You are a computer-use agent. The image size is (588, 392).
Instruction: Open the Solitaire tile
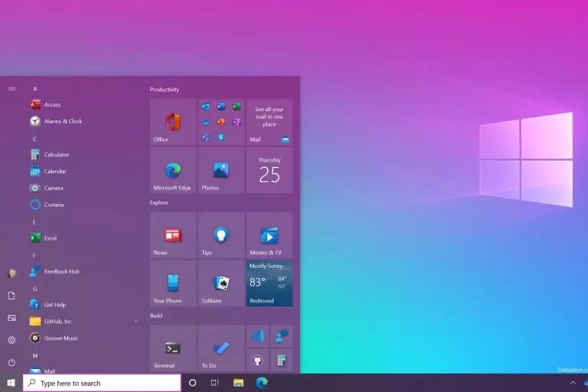[221, 284]
